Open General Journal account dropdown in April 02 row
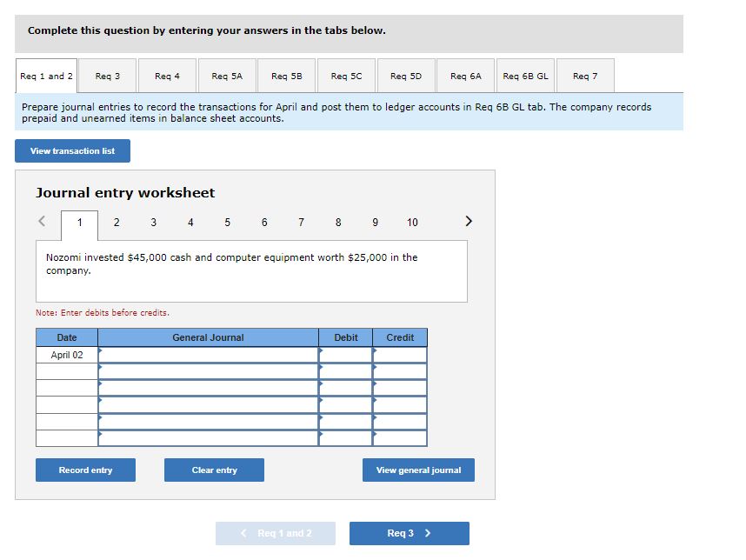The width and height of the screenshot is (746, 560). [x=208, y=355]
